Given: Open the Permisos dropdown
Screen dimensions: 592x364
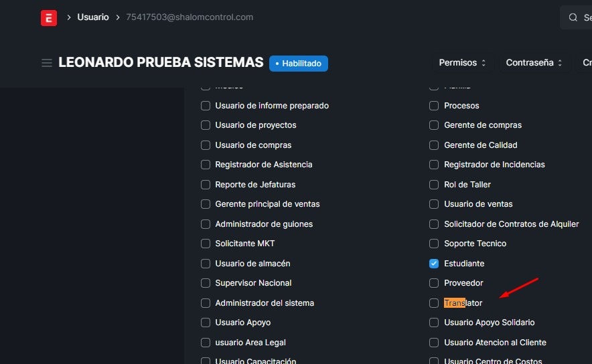Looking at the screenshot, I should tap(462, 63).
